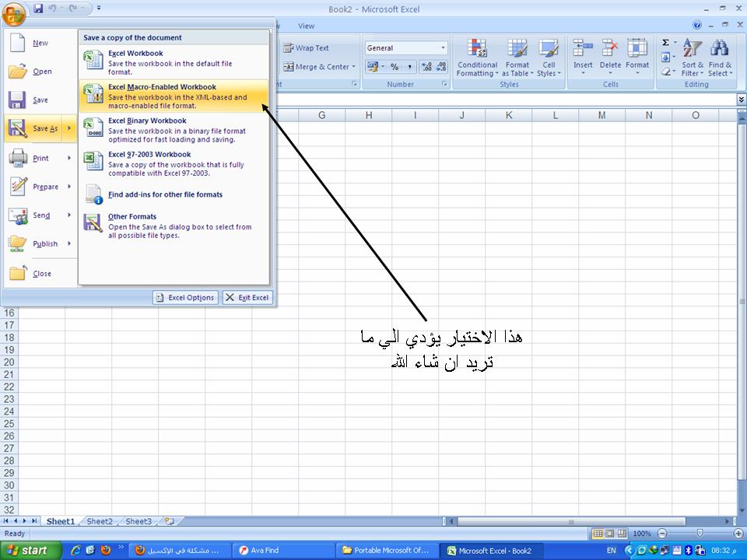This screenshot has width=747, height=560.
Task: Click the Prepare pencil-and-page icon
Action: coord(18,186)
